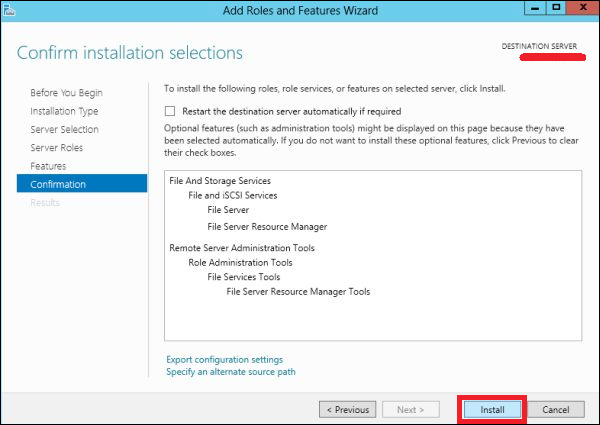Open Specify an alternate source path
Screen dimensions: 600x425
tap(230, 372)
